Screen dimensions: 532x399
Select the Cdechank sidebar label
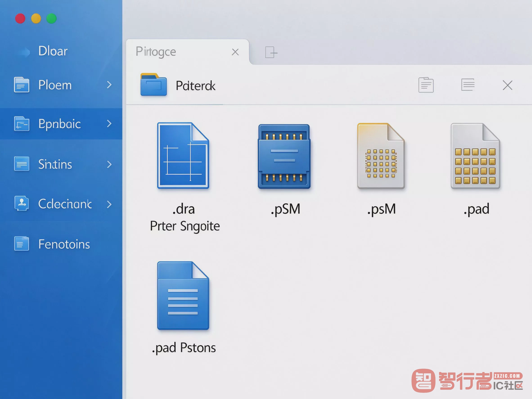tap(65, 204)
